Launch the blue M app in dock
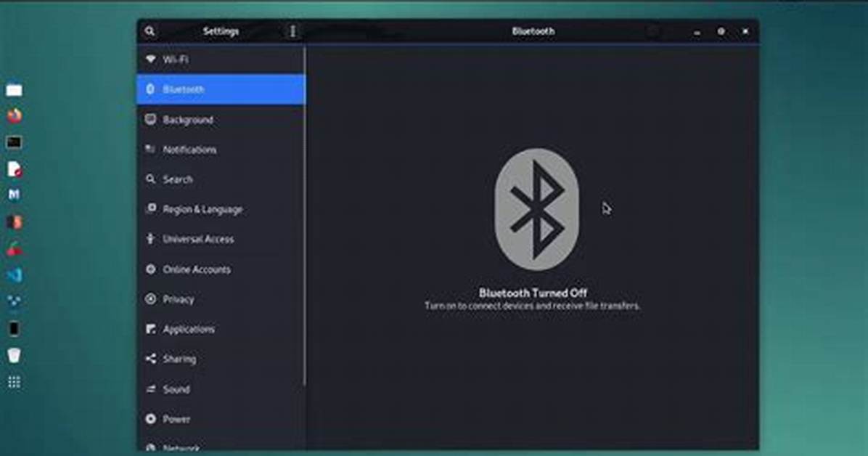This screenshot has height=456, width=868. [x=14, y=195]
